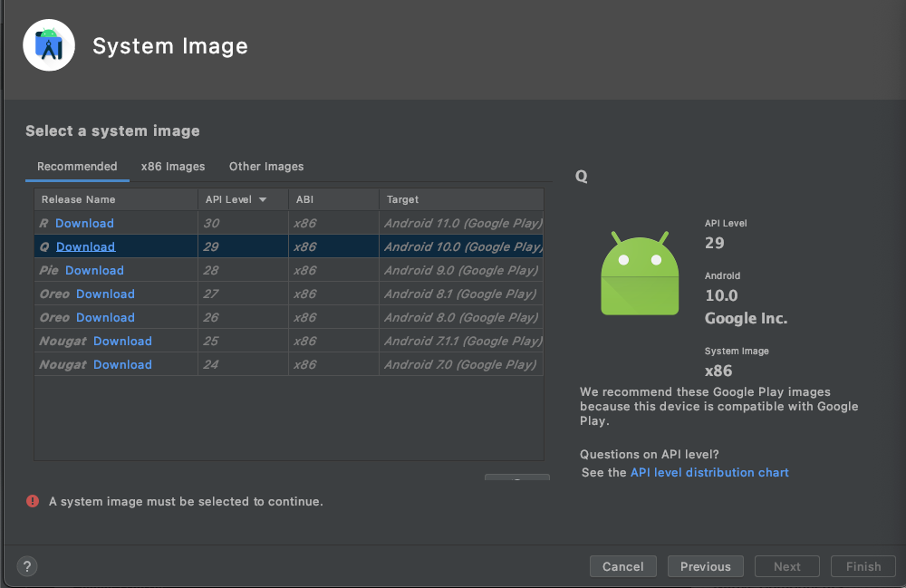Download the Pie system image

(x=94, y=271)
